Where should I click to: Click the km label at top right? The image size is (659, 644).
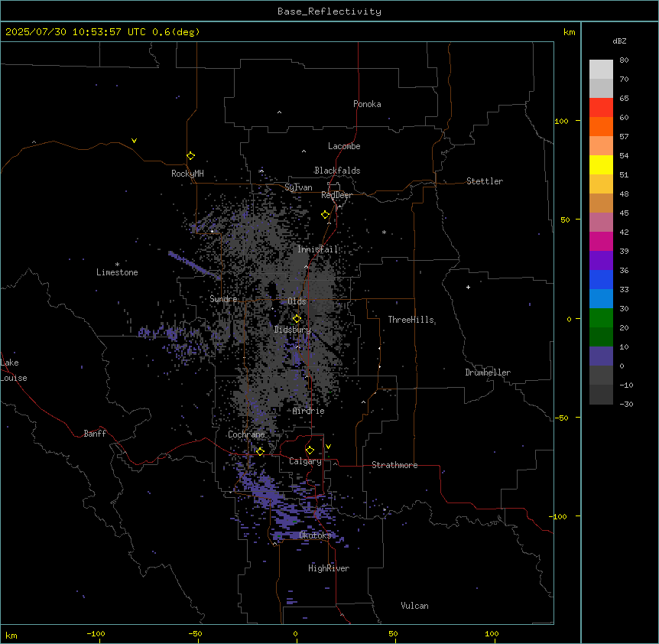[569, 32]
